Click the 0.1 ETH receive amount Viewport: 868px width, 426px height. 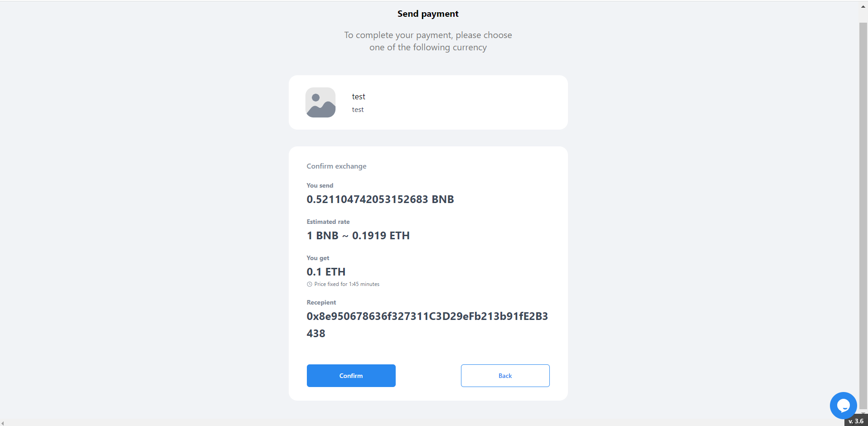tap(326, 272)
